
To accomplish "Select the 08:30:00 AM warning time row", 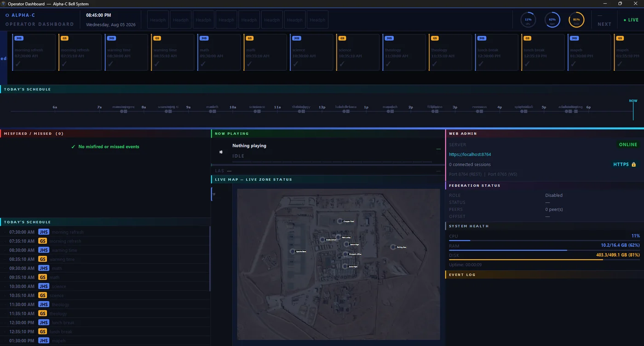I will [x=105, y=250].
